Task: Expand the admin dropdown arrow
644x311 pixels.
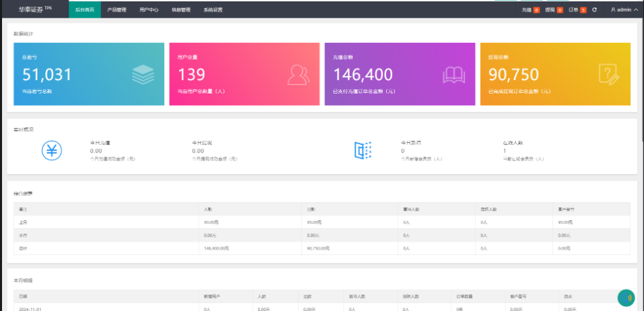Action: coord(637,10)
